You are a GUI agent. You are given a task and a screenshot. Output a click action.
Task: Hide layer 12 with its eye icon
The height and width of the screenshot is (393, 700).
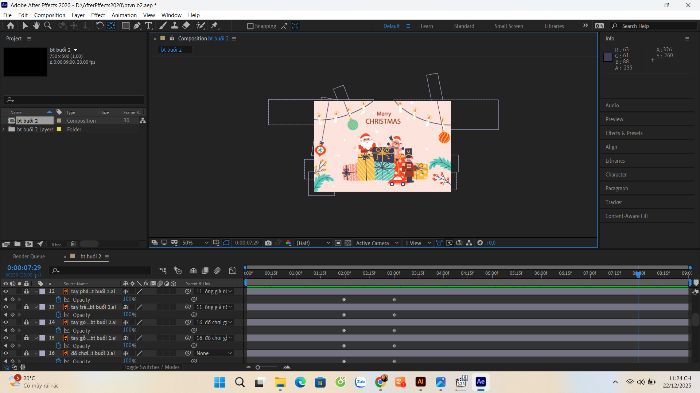click(6, 291)
